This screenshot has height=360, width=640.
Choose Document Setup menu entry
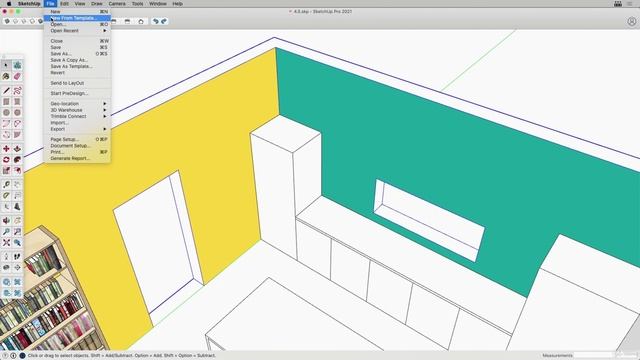coord(77,146)
